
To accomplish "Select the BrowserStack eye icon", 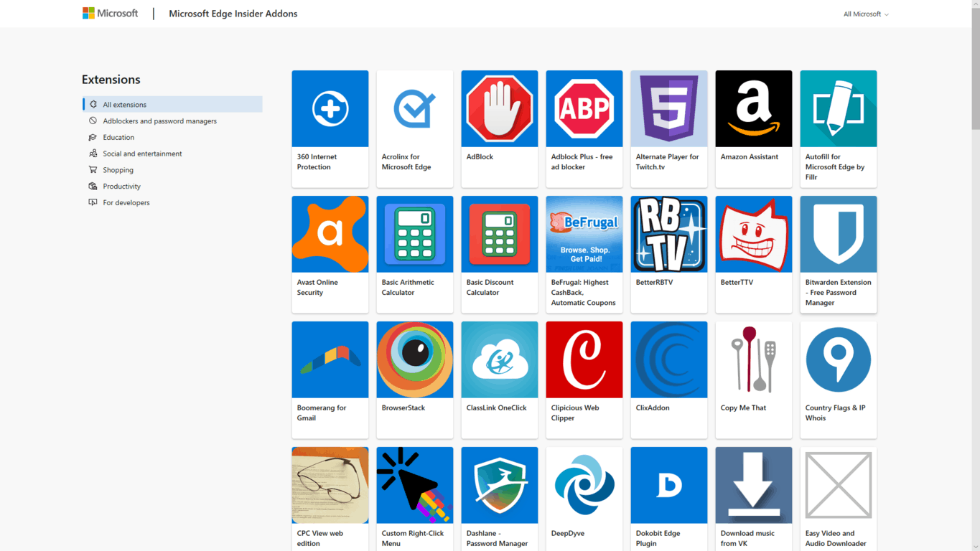I will coord(414,360).
